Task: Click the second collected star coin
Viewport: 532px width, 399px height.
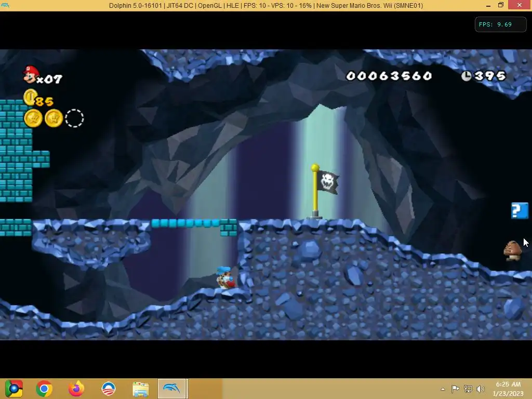Action: [x=54, y=118]
